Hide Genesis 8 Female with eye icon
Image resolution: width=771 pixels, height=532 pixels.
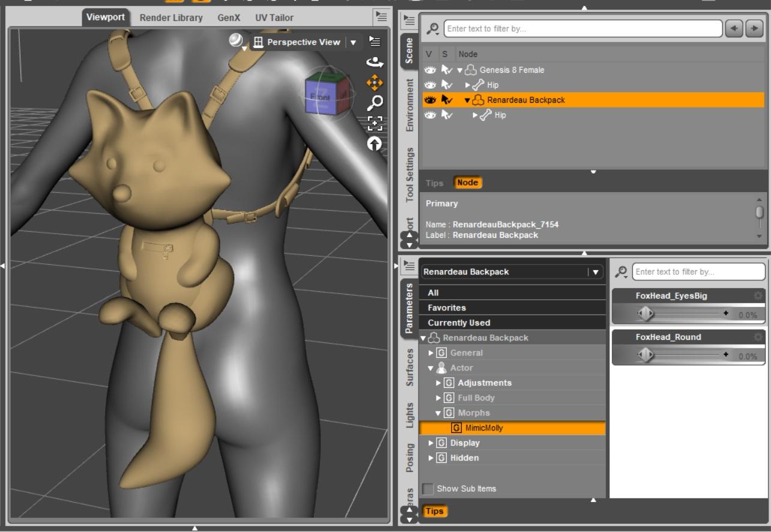(430, 70)
